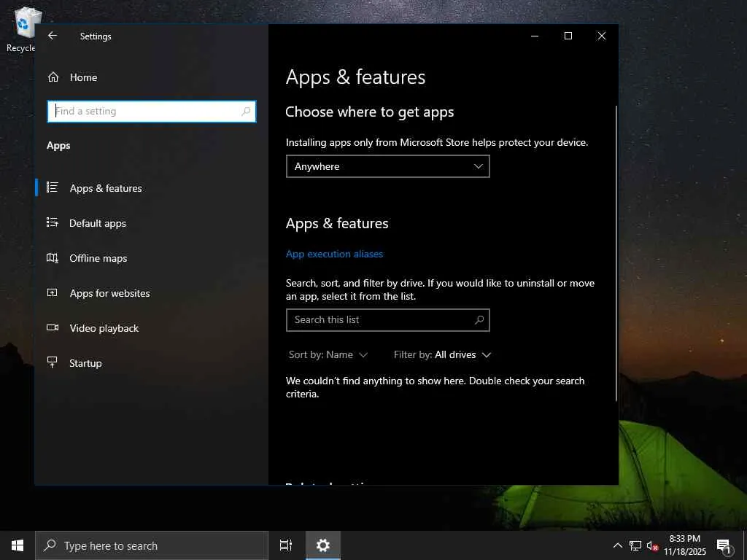This screenshot has width=747, height=560.
Task: Open the App execution aliases link
Action: pos(334,254)
